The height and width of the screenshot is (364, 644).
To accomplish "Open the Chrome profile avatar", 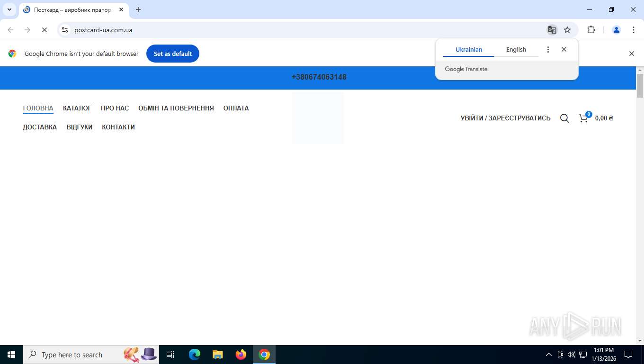I will tap(617, 30).
